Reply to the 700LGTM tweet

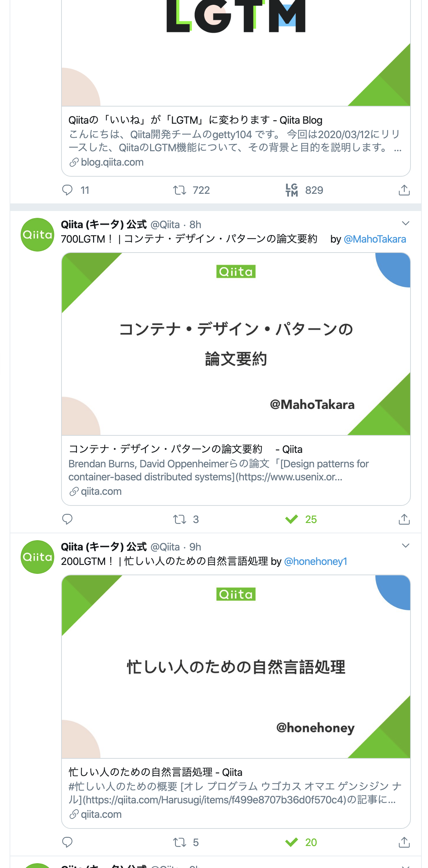(67, 519)
